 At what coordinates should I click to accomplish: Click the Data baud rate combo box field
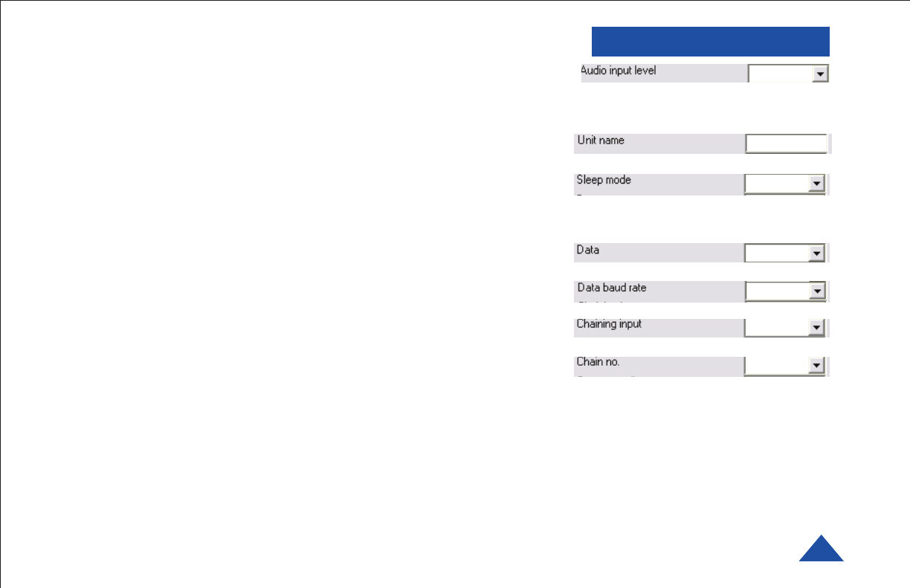[x=785, y=291]
